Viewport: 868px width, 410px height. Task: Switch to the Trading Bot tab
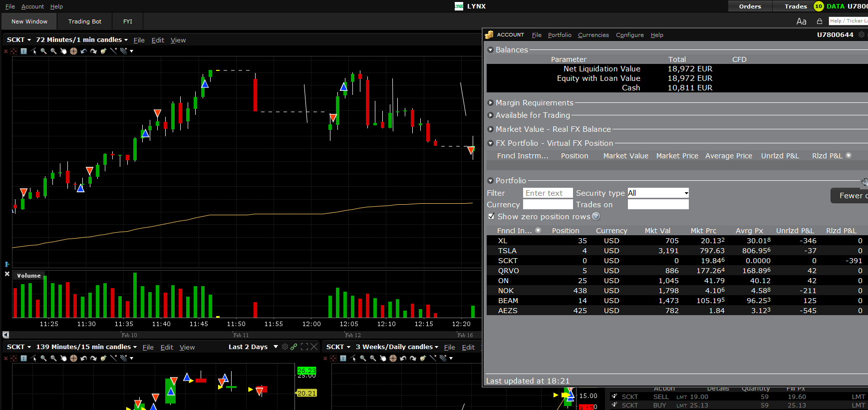click(85, 21)
